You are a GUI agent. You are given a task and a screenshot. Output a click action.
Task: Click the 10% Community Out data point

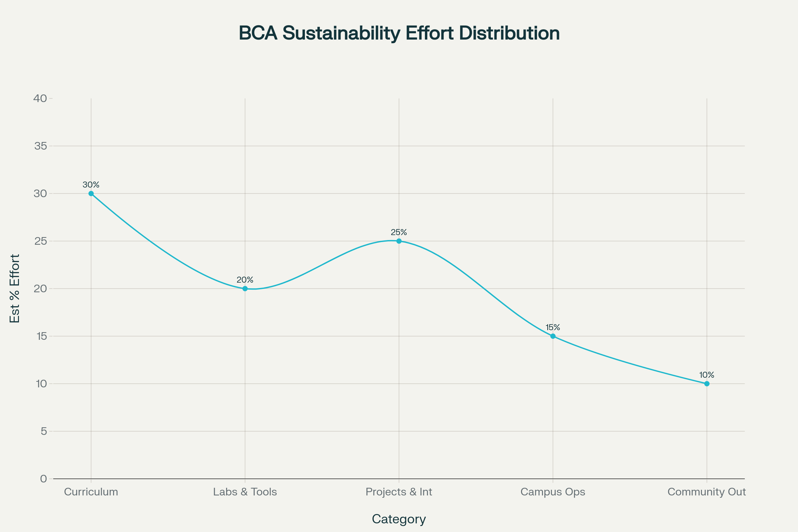[x=707, y=384]
